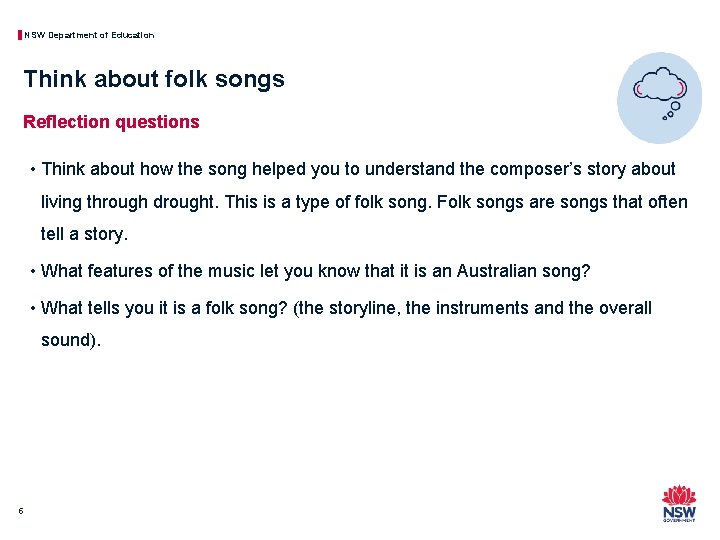Click slide number 6 in the corner

[21, 512]
